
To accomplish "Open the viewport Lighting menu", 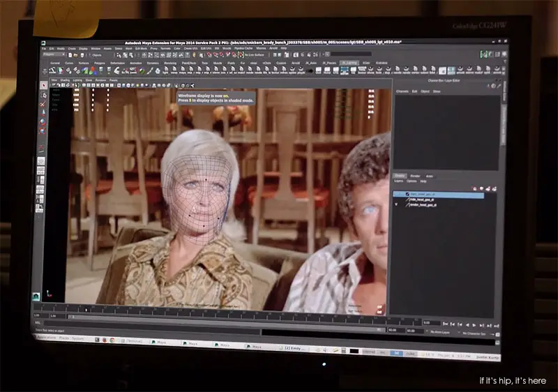I will [x=77, y=80].
